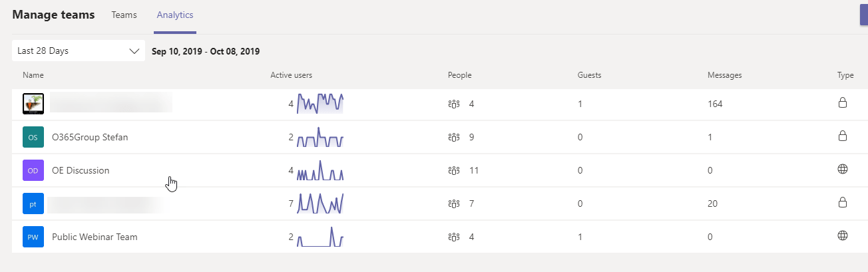Click the active users sparkline for Public Webinar Team
Viewport: 868px width, 272px height.
[x=320, y=237]
